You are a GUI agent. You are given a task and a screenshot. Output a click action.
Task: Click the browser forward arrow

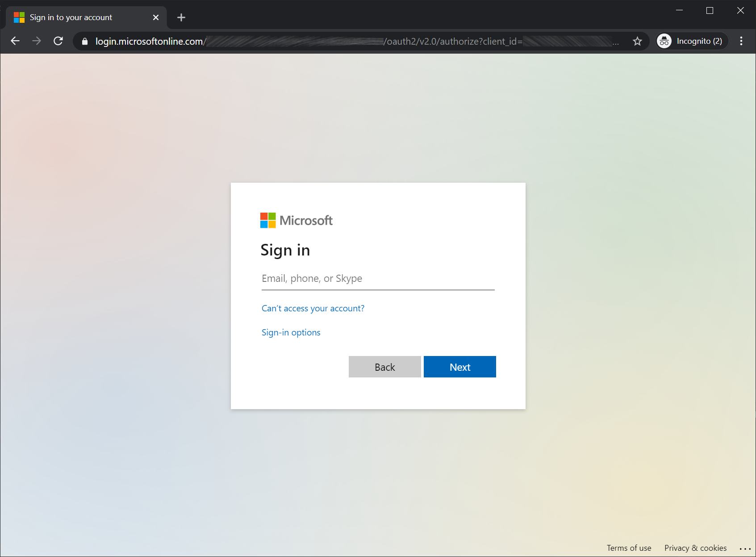37,41
